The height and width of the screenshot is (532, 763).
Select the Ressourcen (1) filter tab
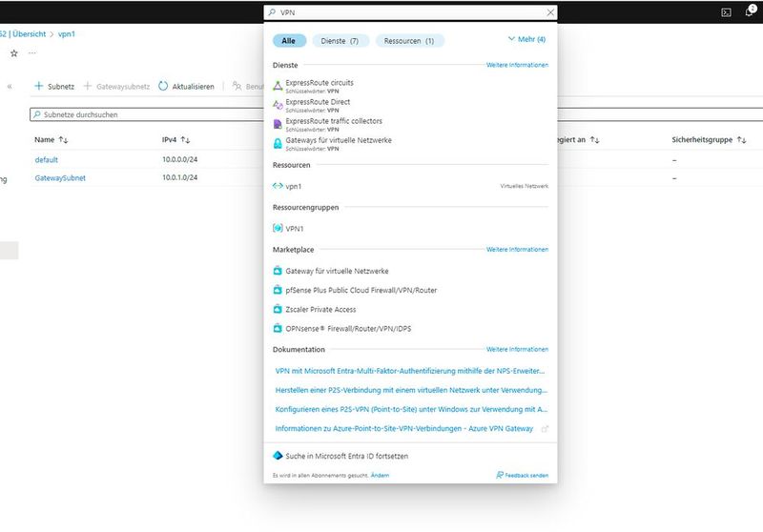[409, 41]
